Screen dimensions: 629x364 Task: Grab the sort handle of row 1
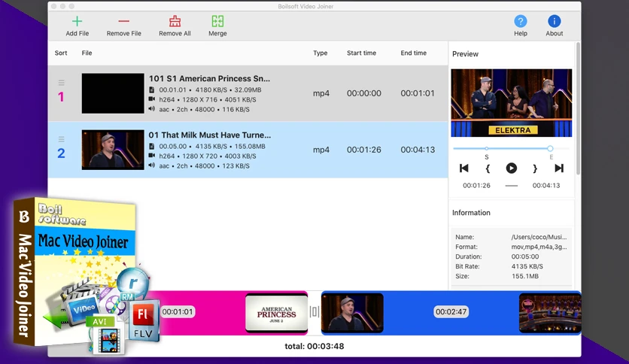pyautogui.click(x=62, y=83)
